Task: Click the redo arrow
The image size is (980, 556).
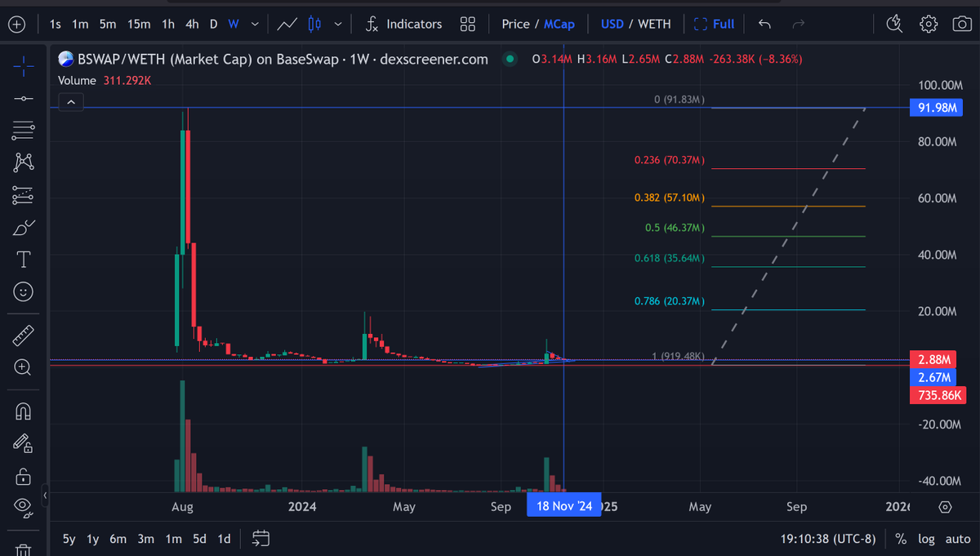Action: coord(799,24)
